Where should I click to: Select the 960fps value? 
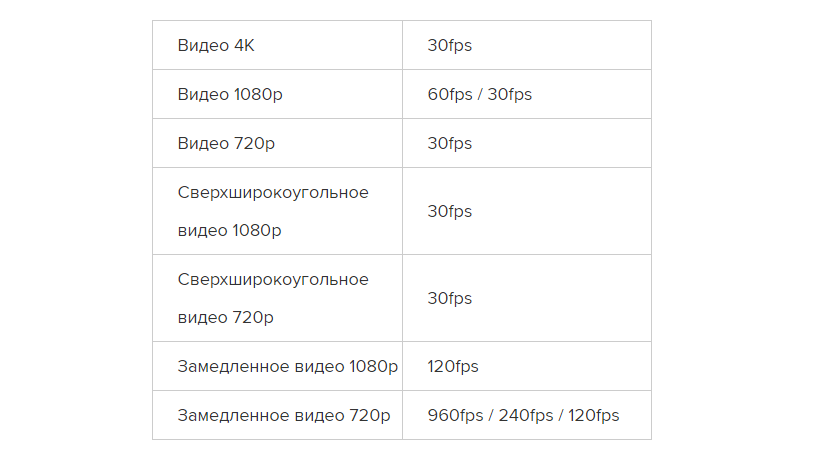pyautogui.click(x=453, y=415)
